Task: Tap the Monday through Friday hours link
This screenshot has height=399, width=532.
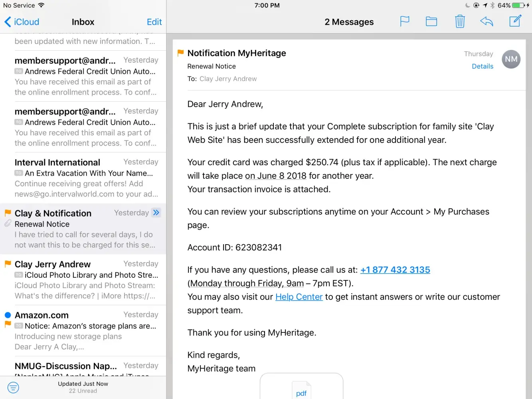Action: pos(246,284)
